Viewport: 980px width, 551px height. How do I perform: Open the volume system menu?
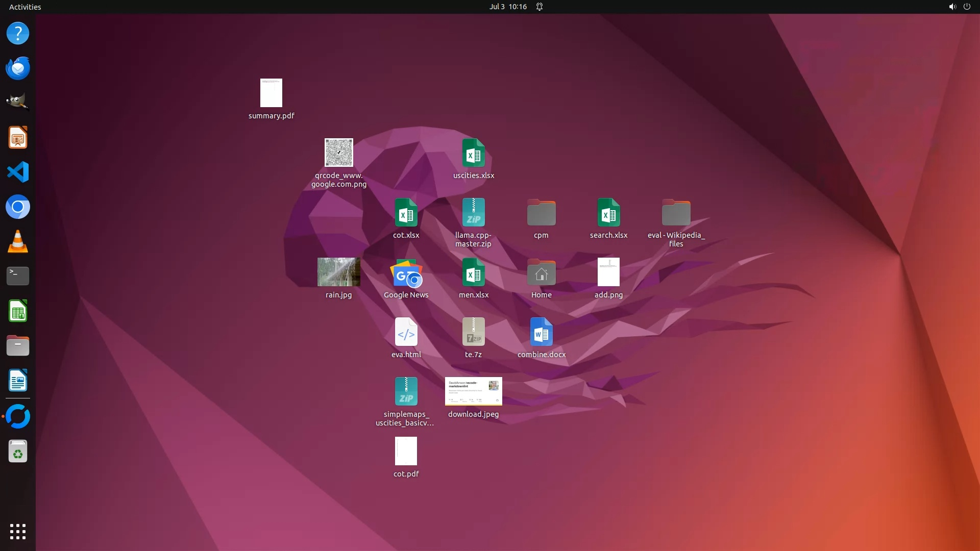(x=952, y=7)
